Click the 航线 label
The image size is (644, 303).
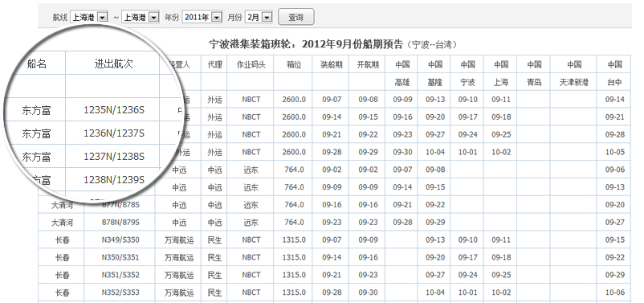point(60,17)
